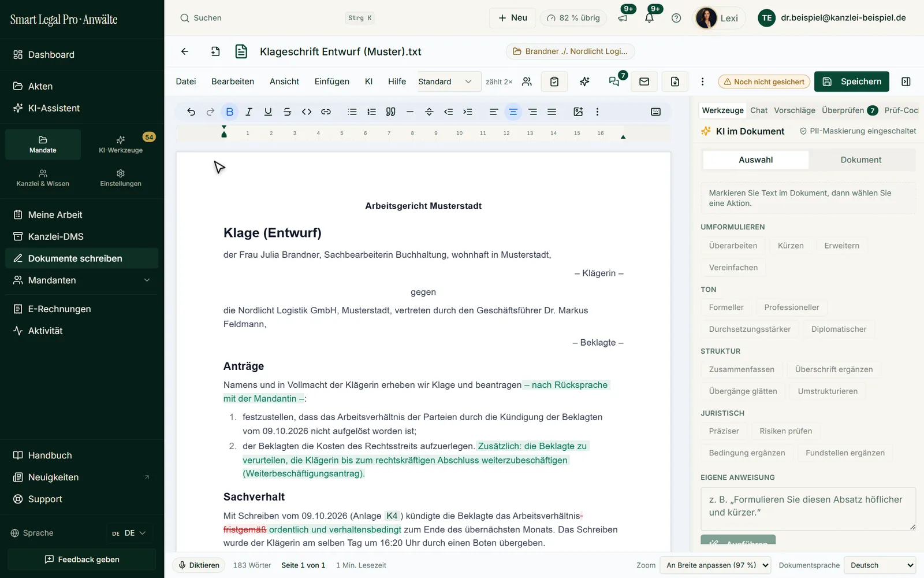
Task: Click the Suchen search field
Action: click(277, 18)
